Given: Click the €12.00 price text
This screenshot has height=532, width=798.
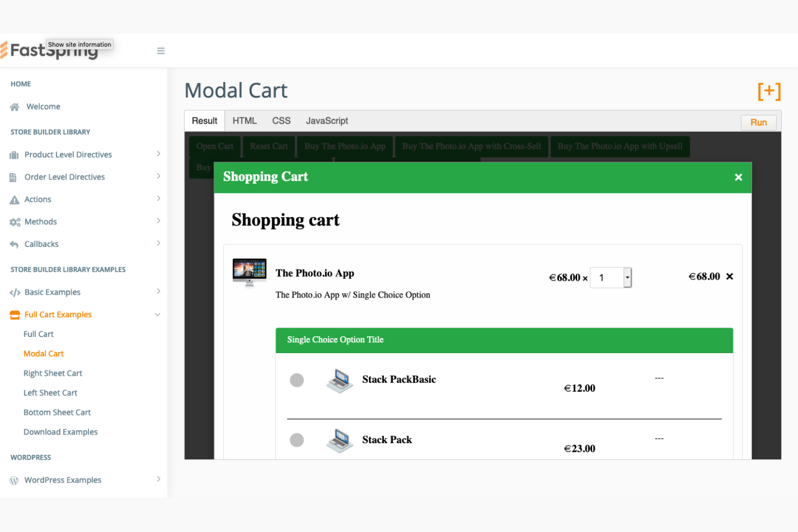Looking at the screenshot, I should (x=580, y=389).
